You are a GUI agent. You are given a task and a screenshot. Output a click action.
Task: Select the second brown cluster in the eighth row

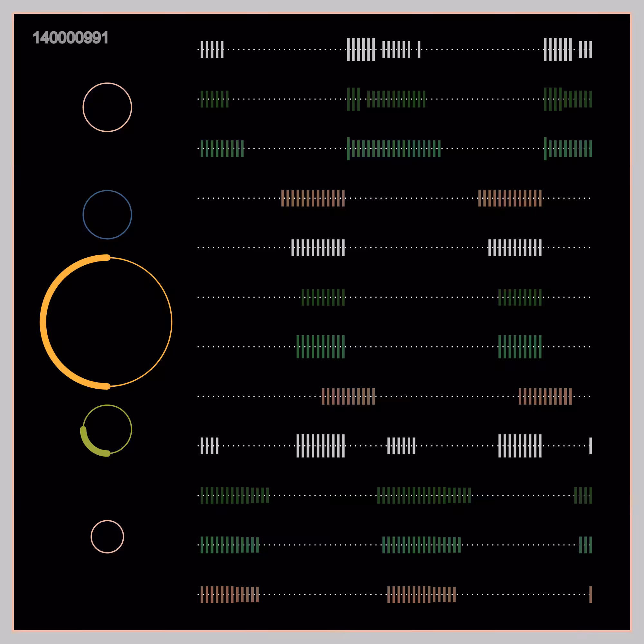click(x=545, y=396)
